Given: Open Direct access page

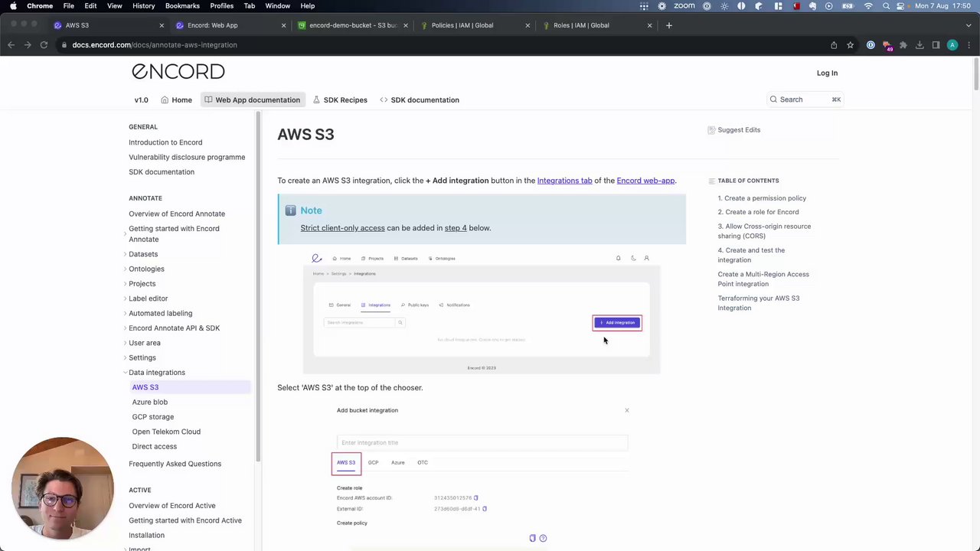Looking at the screenshot, I should click(x=154, y=446).
